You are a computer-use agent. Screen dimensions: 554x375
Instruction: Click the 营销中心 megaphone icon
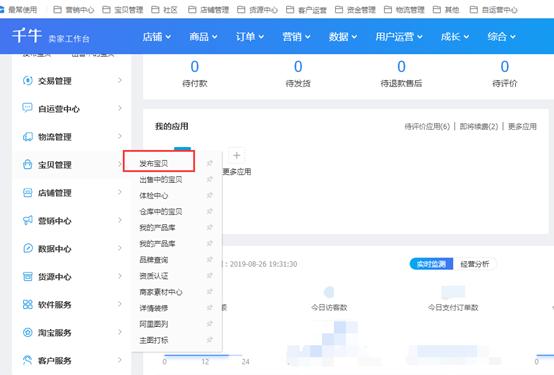[28, 220]
